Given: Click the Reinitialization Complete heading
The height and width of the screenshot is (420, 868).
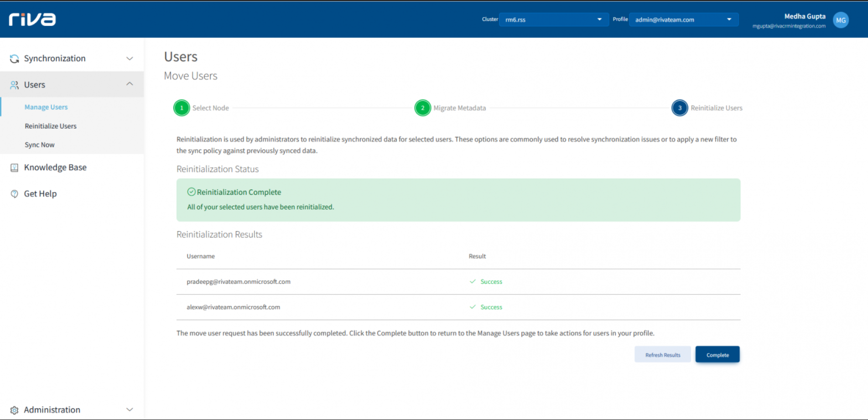Looking at the screenshot, I should [239, 192].
